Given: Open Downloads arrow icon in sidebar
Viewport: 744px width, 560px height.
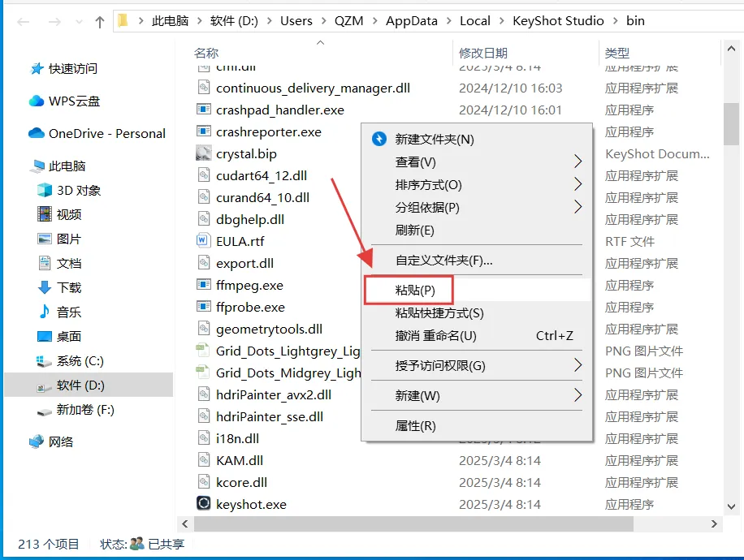Looking at the screenshot, I should point(45,287).
